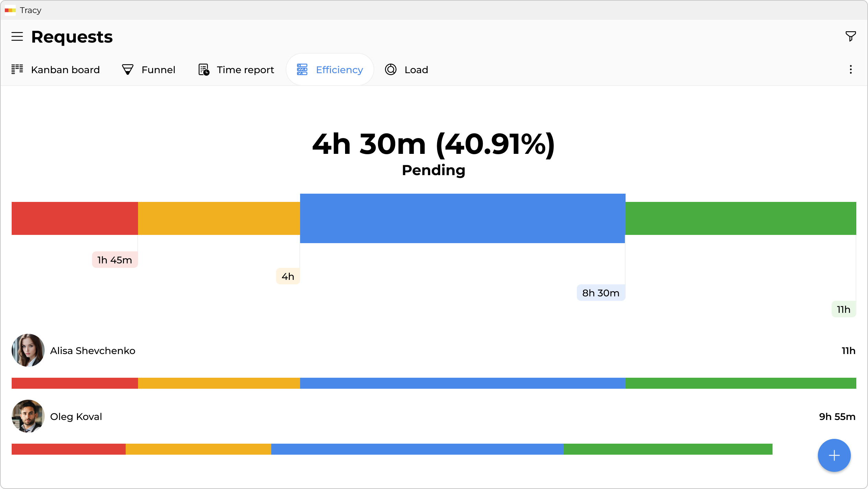868x489 pixels.
Task: Click Oleg Koval's profile photo
Action: [x=28, y=416]
